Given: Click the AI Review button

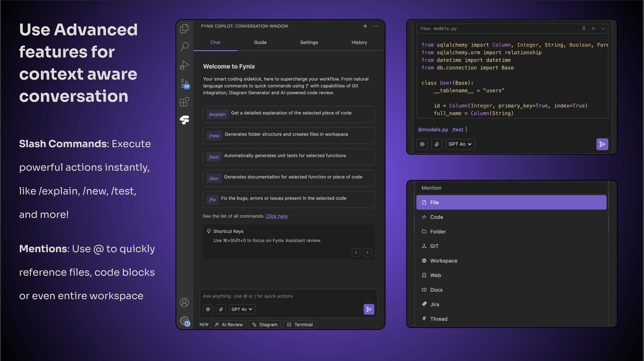Looking at the screenshot, I should click(228, 325).
